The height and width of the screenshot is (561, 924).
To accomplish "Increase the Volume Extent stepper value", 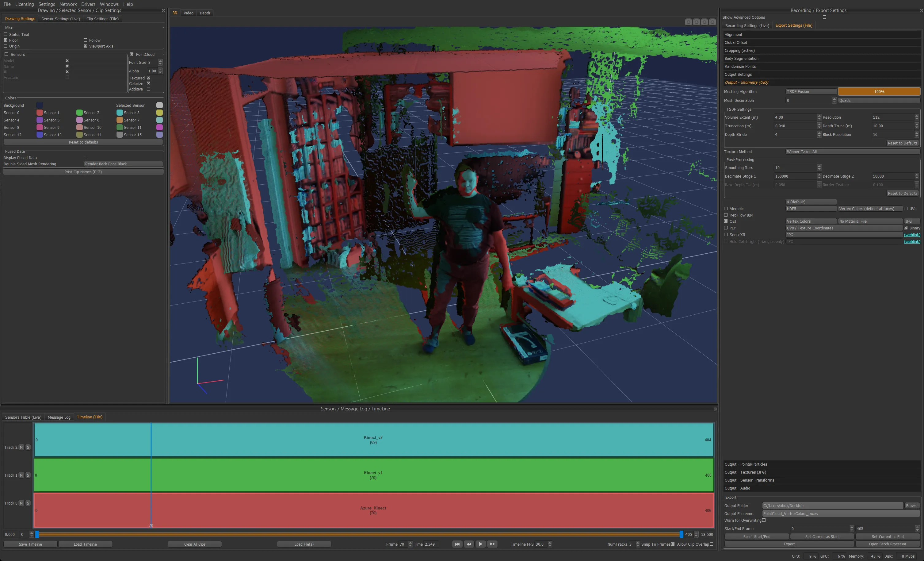I will point(819,116).
